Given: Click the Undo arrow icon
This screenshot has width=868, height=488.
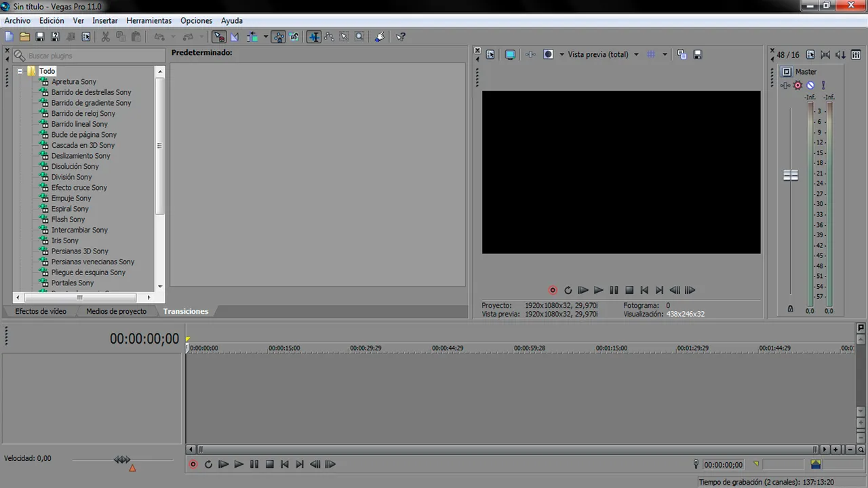Looking at the screenshot, I should tap(159, 37).
